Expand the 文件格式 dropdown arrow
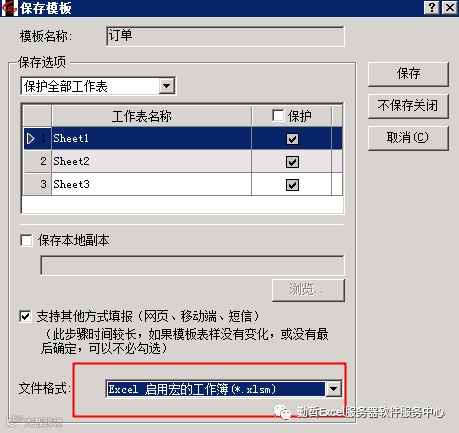Image resolution: width=459 pixels, height=433 pixels. [333, 389]
